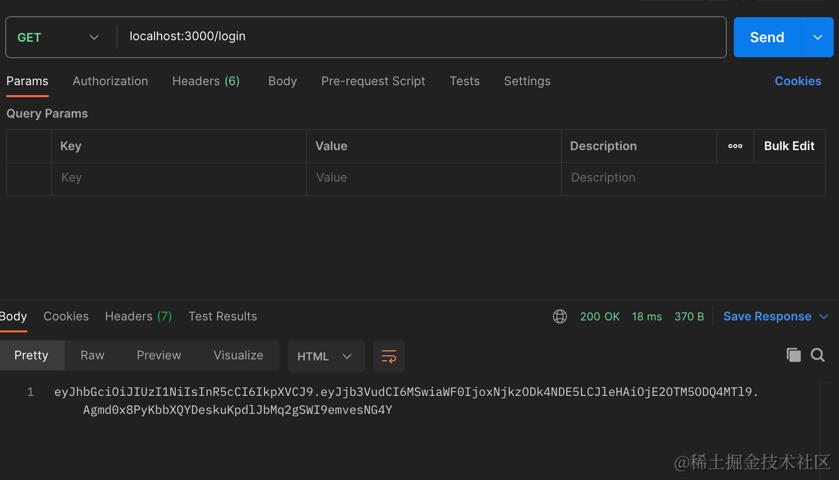Click the request URL input field
The width and height of the screenshot is (839, 480).
[420, 37]
